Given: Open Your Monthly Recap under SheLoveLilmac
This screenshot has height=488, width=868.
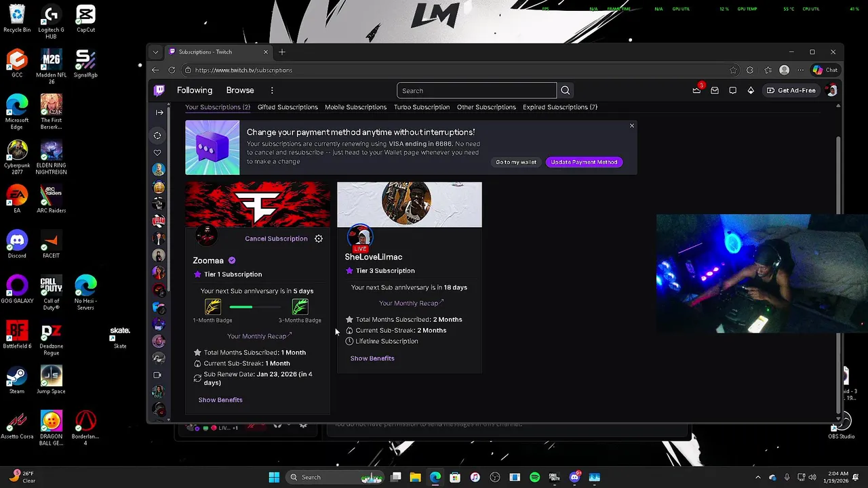Looking at the screenshot, I should point(411,303).
